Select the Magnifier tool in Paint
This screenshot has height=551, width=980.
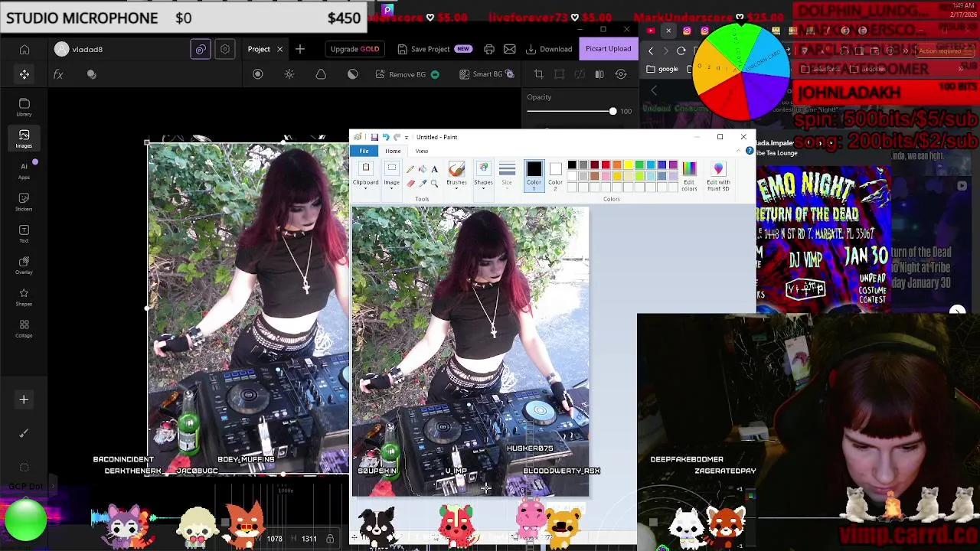434,183
